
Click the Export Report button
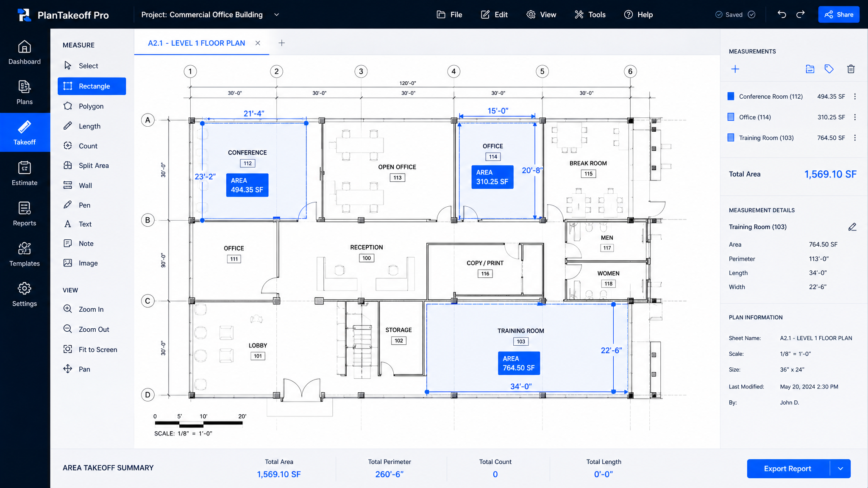click(788, 469)
